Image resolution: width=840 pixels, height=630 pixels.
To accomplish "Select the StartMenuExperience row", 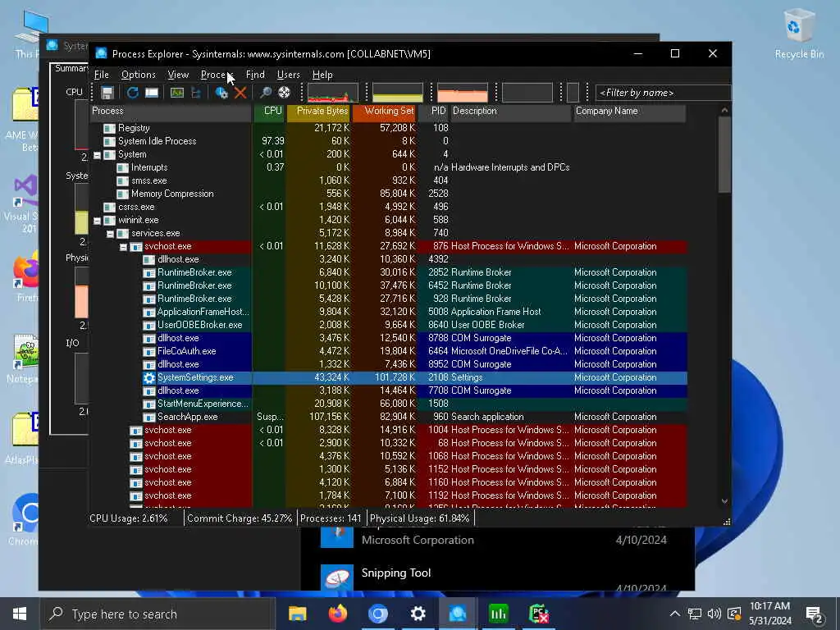I will (x=388, y=404).
